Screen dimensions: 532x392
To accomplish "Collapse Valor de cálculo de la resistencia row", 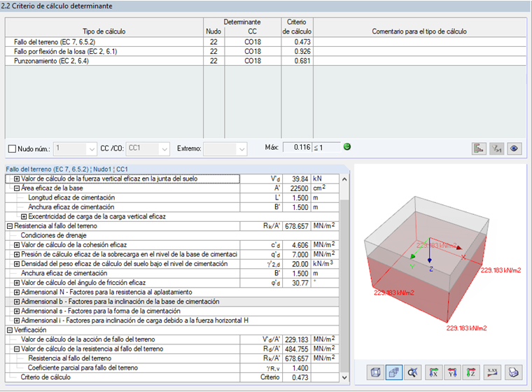I will [17, 349].
